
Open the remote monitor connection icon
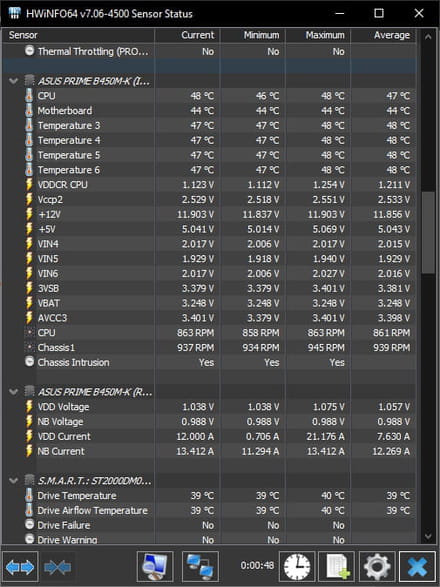pyautogui.click(x=155, y=567)
